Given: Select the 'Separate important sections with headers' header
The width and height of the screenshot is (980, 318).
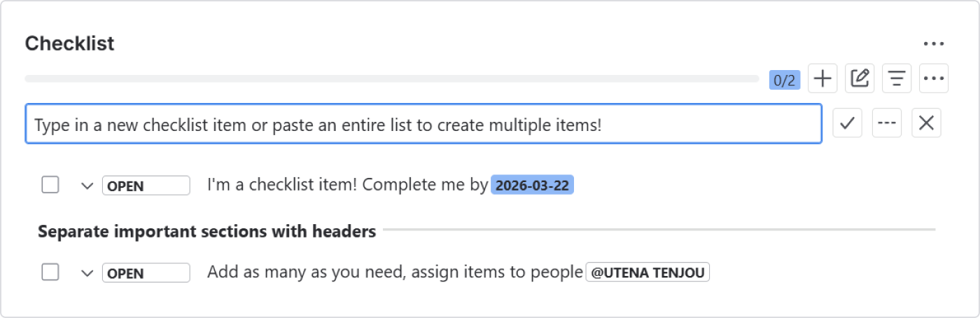Looking at the screenshot, I should coord(207,231).
